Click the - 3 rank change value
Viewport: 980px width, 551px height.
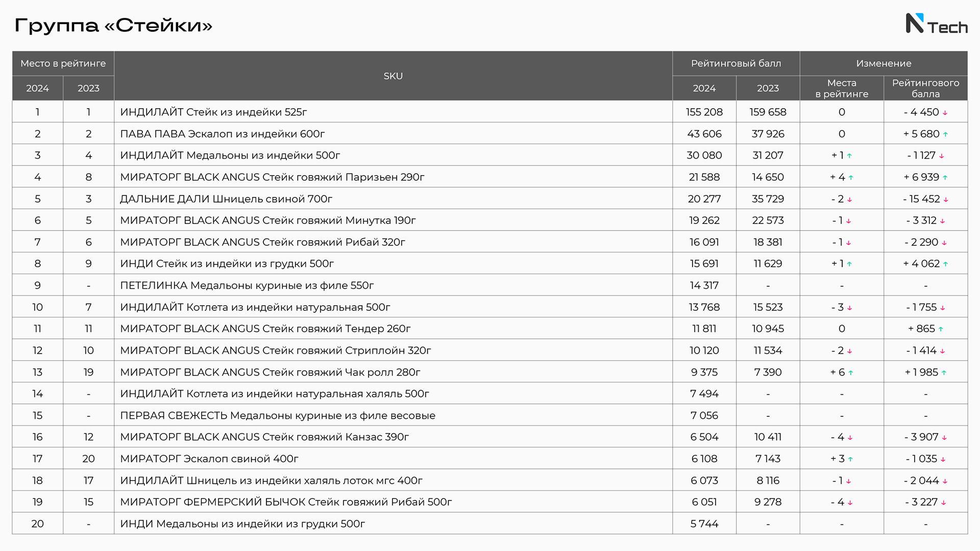pos(842,307)
